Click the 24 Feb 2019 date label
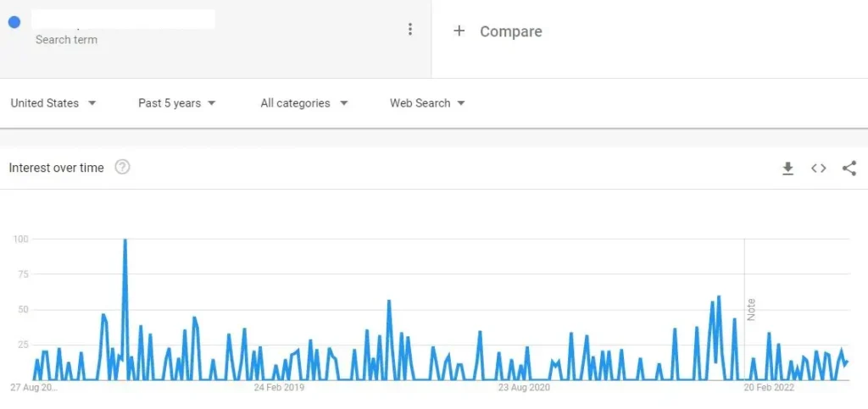 tap(279, 388)
